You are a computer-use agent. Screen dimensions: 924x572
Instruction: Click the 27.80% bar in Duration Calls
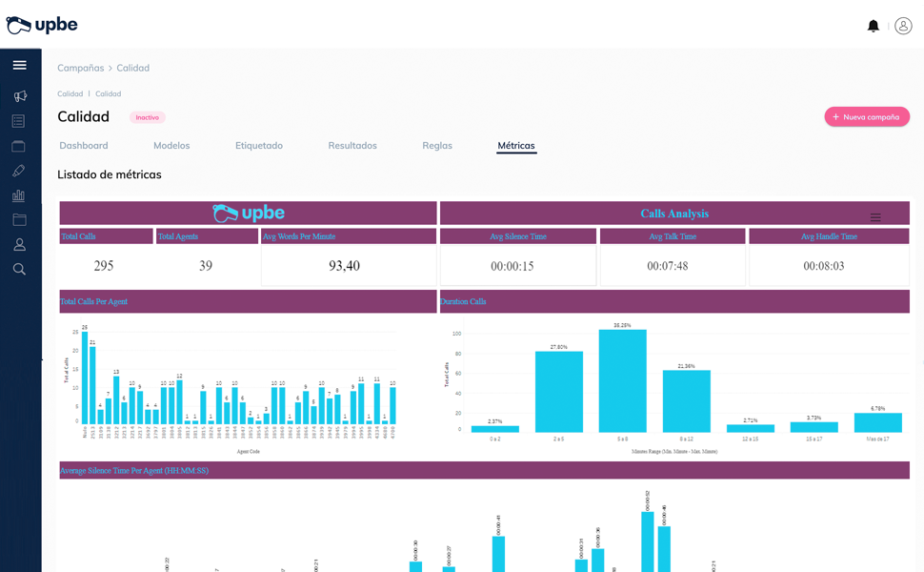pyautogui.click(x=558, y=392)
